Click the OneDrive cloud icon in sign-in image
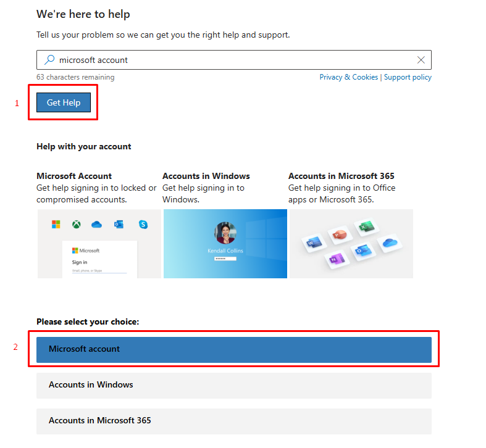Image resolution: width=486 pixels, height=448 pixels. pos(97,224)
